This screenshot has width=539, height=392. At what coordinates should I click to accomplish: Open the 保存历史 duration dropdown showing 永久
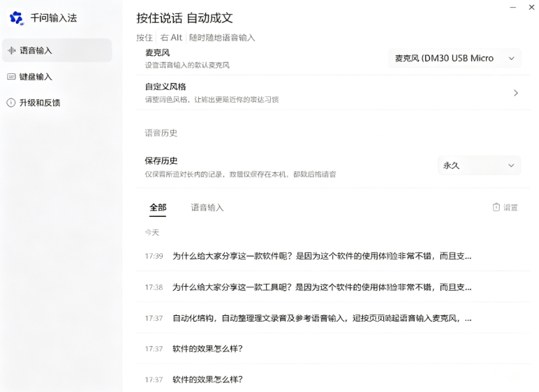click(479, 165)
